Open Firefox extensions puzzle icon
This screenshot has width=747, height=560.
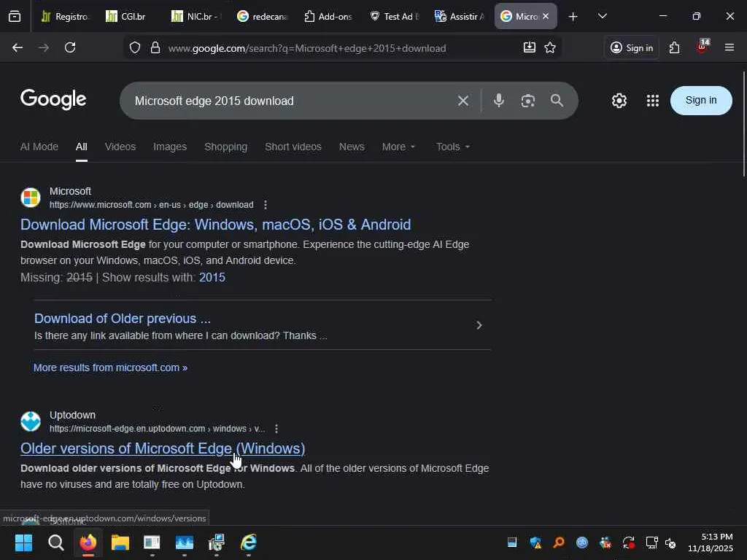click(x=675, y=47)
